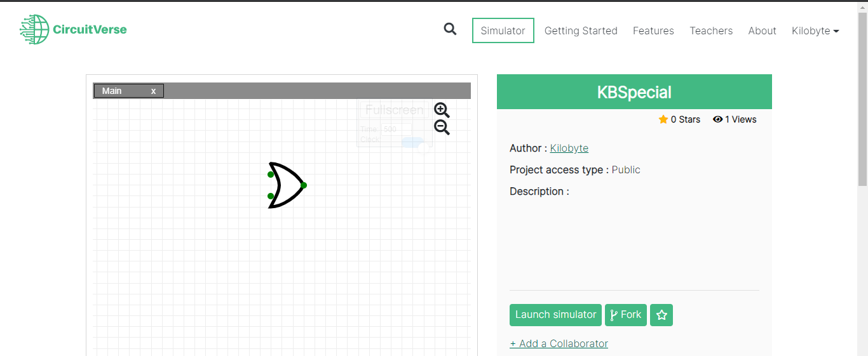Click the Time input field
Screen dimensions: 868x356
396,129
